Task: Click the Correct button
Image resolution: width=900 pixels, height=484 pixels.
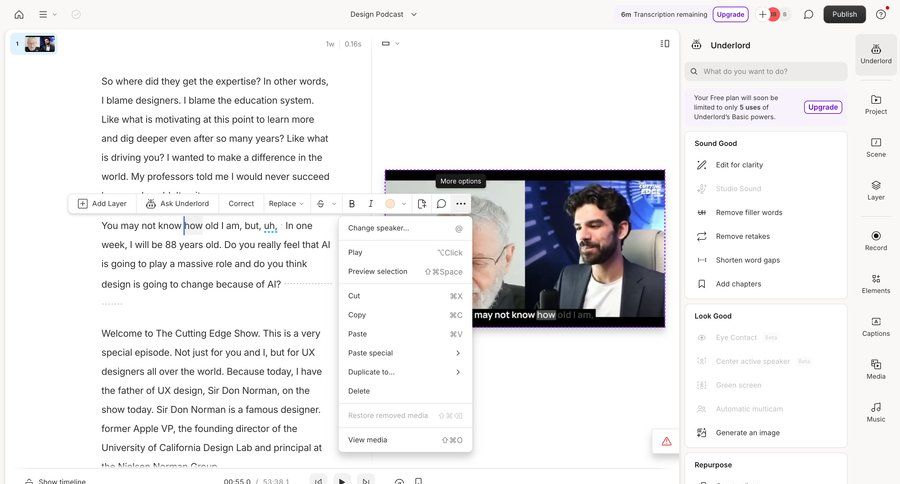Action: [241, 204]
